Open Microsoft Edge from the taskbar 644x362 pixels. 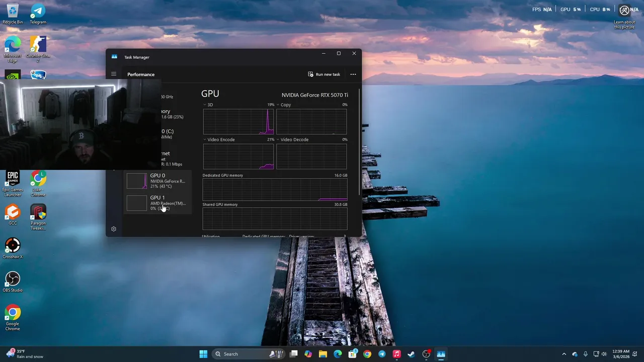pos(338,354)
